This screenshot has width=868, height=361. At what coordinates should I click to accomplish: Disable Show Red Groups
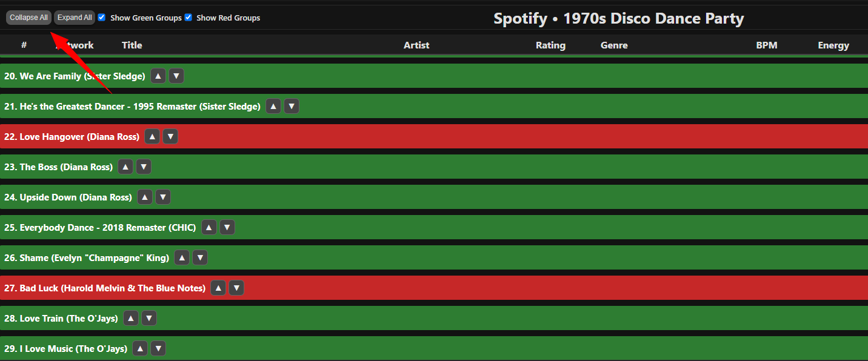(188, 18)
